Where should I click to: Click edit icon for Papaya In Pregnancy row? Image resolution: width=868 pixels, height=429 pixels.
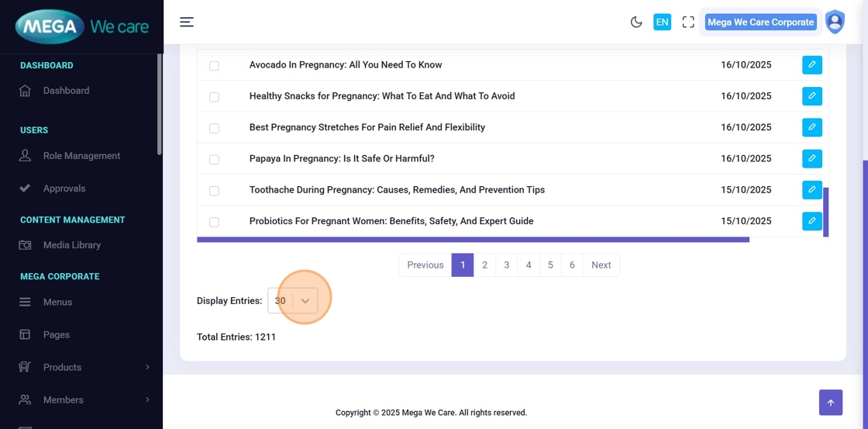[x=811, y=158]
